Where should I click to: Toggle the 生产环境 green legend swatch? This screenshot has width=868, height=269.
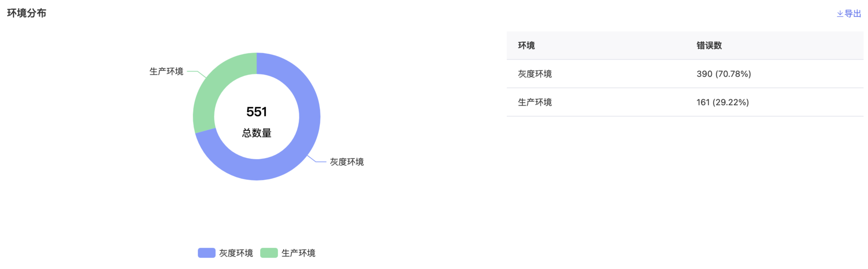[269, 253]
